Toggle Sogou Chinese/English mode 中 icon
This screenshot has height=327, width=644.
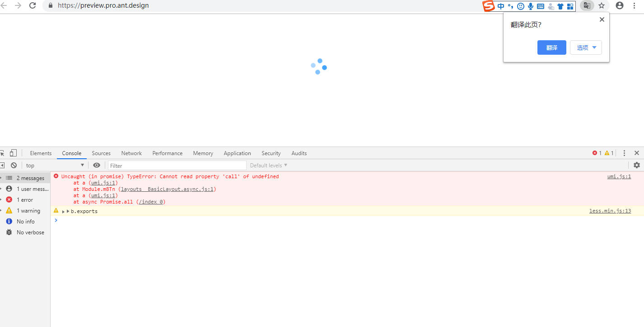501,6
